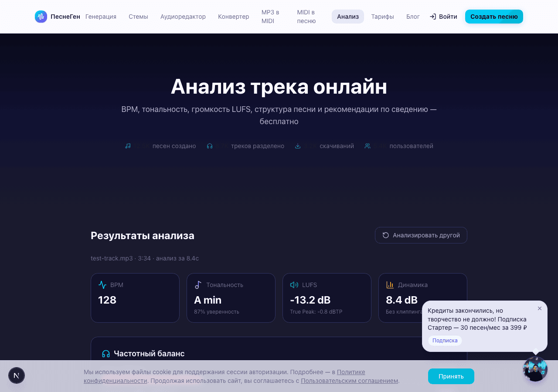Viewport: 558px width, 392px height.
Task: Accept cookies with the Принять button
Action: [451, 376]
